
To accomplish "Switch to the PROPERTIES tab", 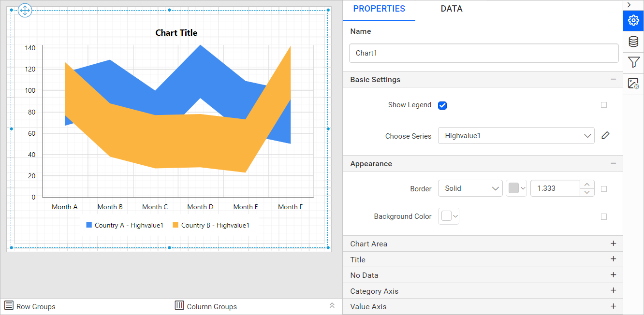I will coord(379,9).
